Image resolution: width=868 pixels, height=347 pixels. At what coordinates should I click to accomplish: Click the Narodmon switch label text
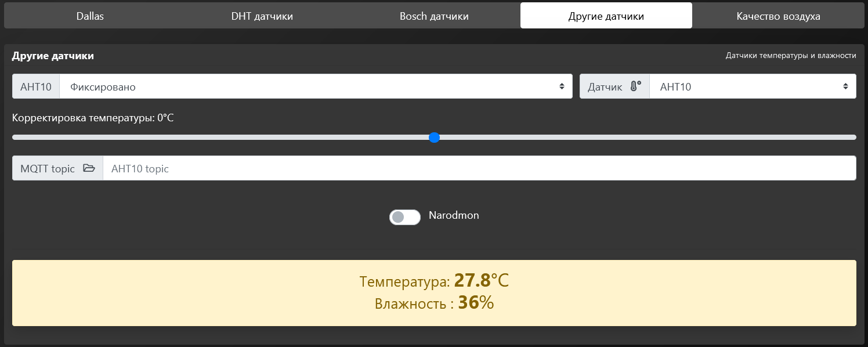click(x=454, y=215)
